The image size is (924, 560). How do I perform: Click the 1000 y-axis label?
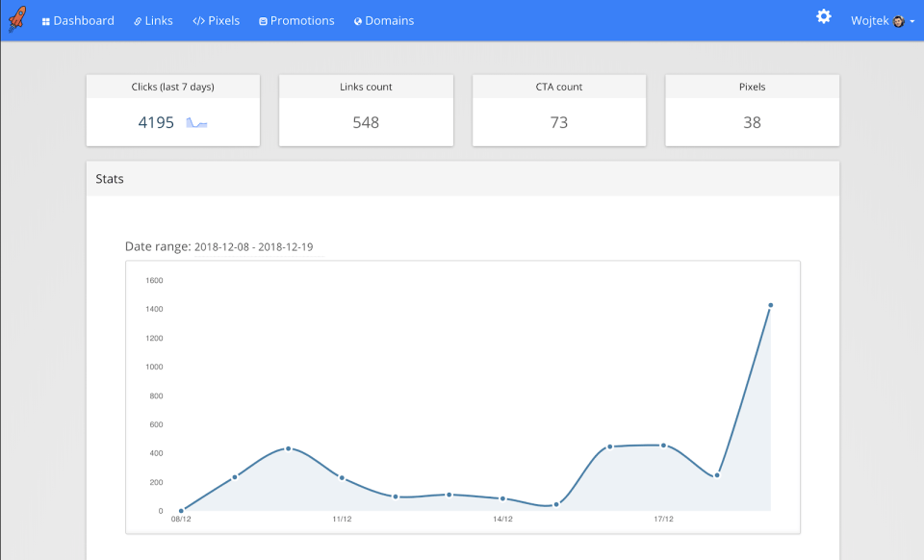[x=154, y=367]
